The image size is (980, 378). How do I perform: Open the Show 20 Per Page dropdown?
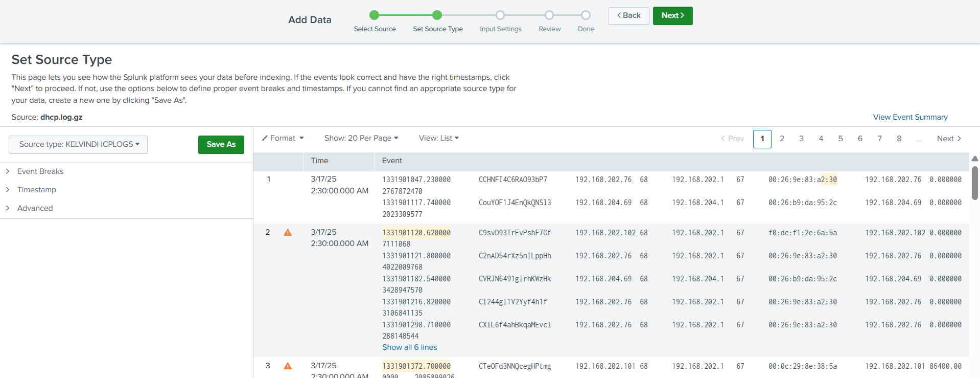tap(361, 138)
